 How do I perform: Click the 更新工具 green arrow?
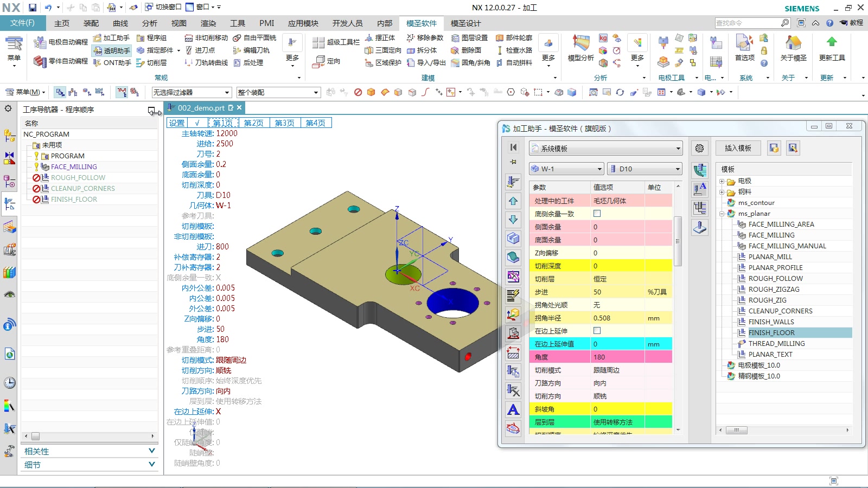coord(832,48)
